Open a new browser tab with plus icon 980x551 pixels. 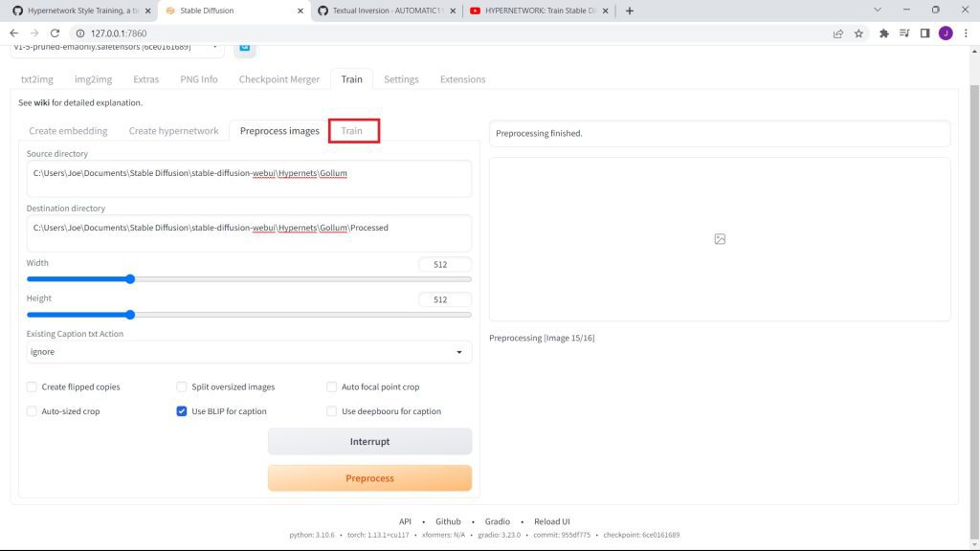[x=629, y=11]
